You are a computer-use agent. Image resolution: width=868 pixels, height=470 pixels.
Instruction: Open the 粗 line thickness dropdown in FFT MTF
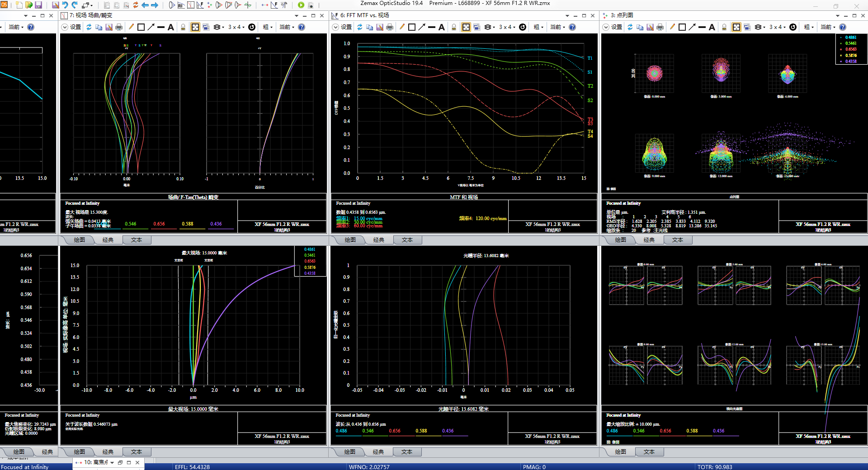538,27
